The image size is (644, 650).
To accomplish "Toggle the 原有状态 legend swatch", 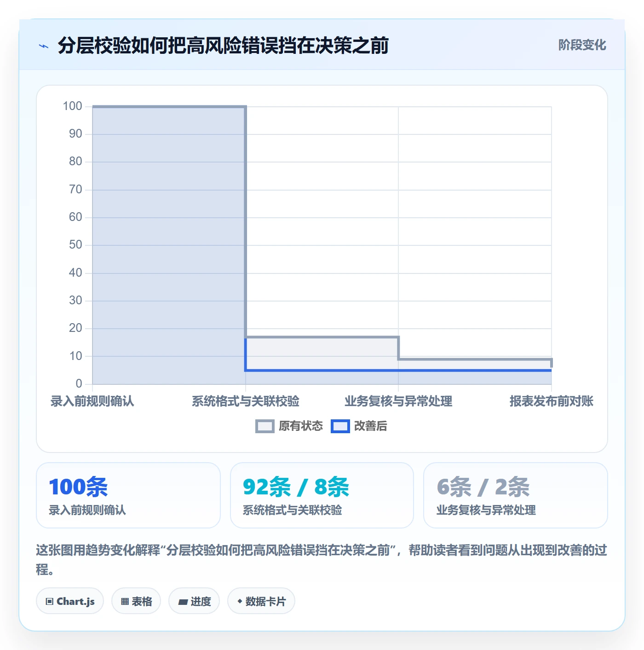I will [x=264, y=426].
